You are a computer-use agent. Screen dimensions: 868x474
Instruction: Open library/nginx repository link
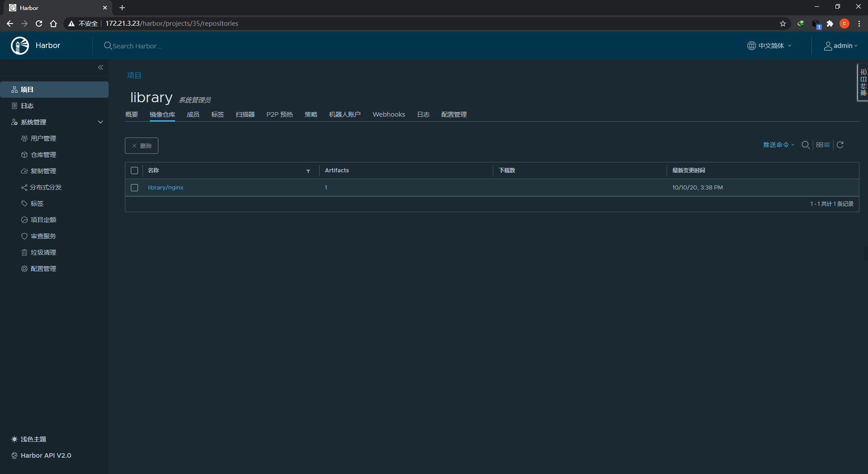[166, 188]
